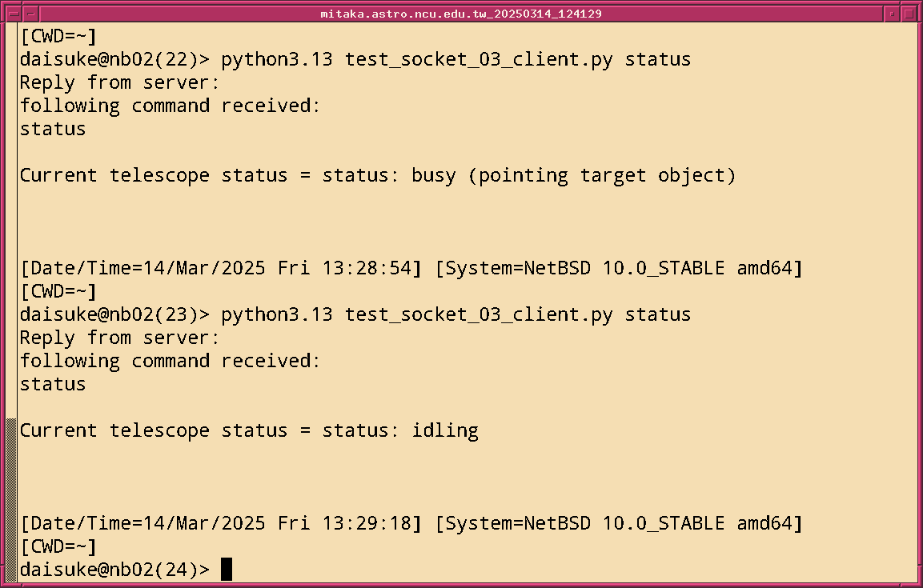This screenshot has height=588, width=923.
Task: Click the minimize window button
Action: point(892,14)
